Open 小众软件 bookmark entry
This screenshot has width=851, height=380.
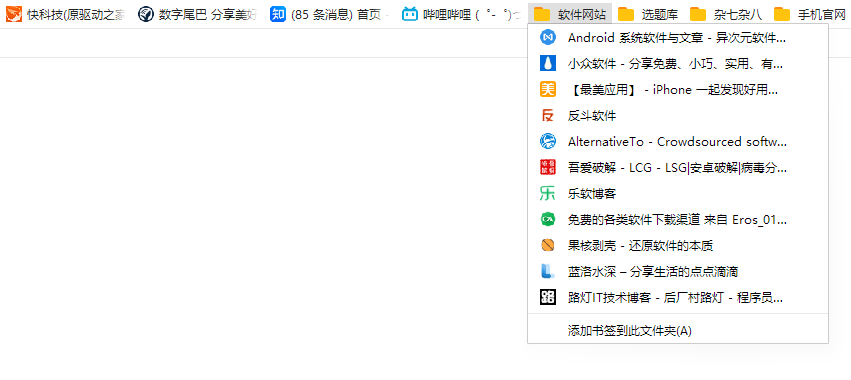click(x=678, y=64)
